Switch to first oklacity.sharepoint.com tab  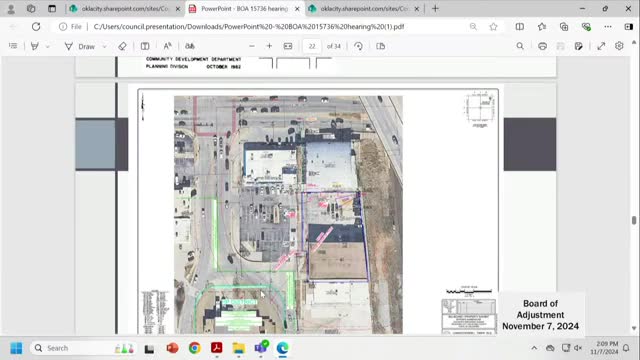point(124,9)
